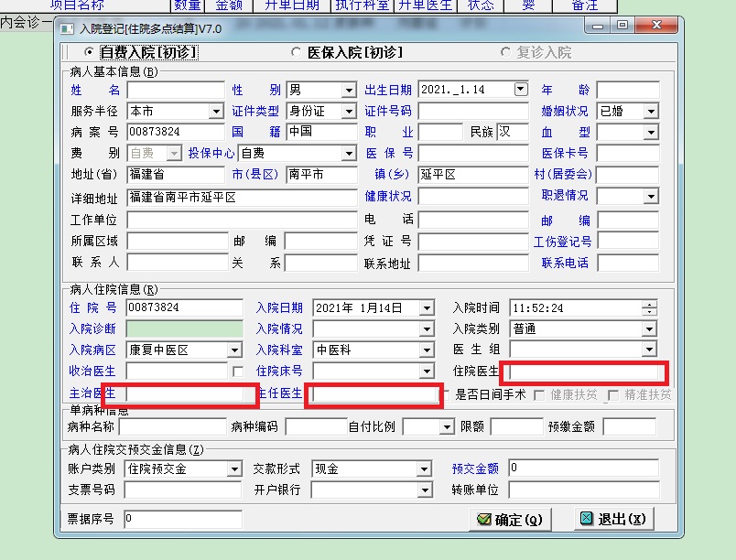
Task: Click the 健康状况 input field
Action: pyautogui.click(x=473, y=196)
